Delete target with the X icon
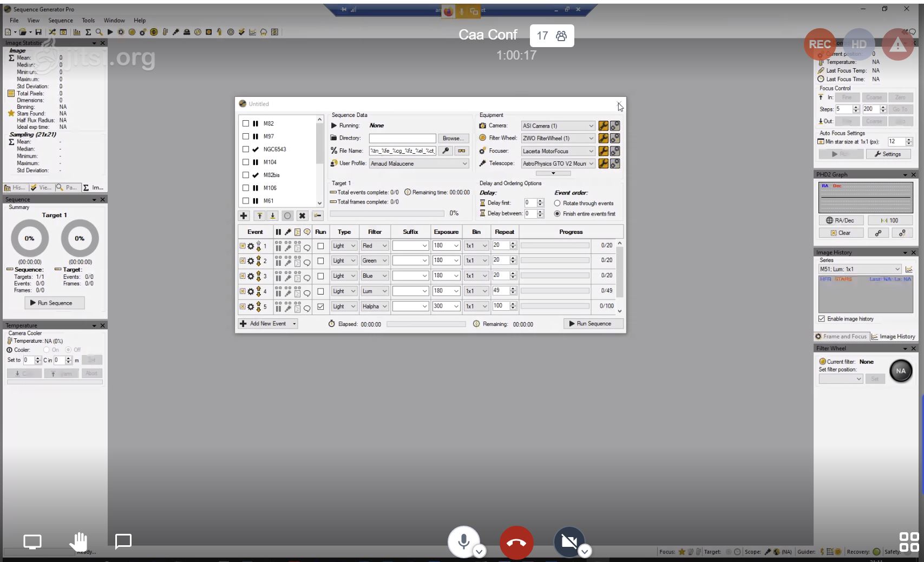 tap(302, 215)
